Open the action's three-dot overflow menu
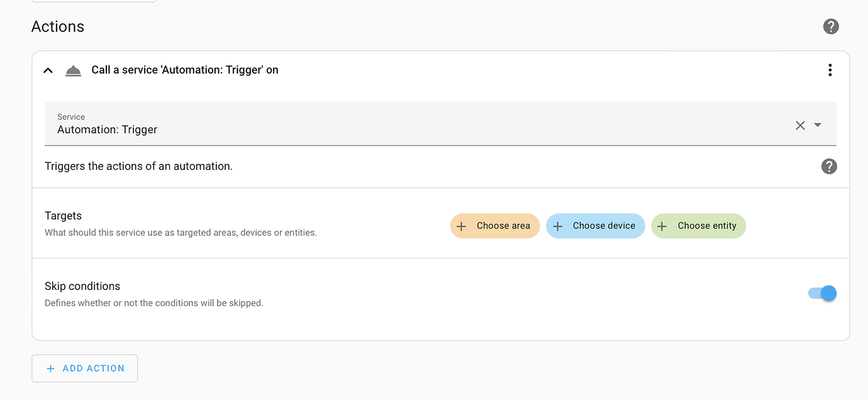868x400 pixels. [x=830, y=70]
